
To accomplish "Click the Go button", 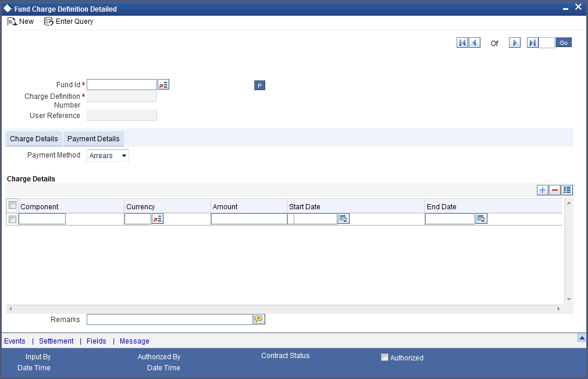I will point(564,43).
